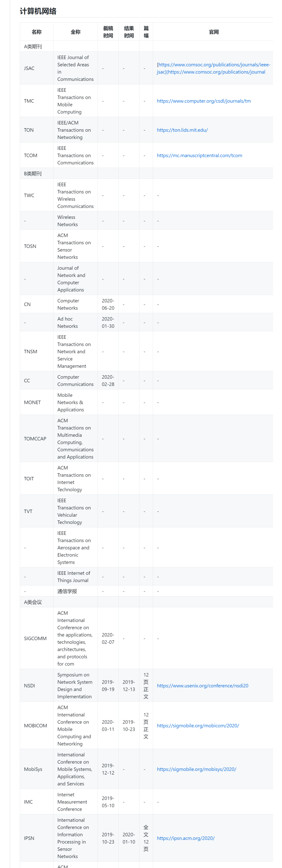Click the 计算机网络 section heading
This screenshot has height=868, width=282.
click(38, 11)
